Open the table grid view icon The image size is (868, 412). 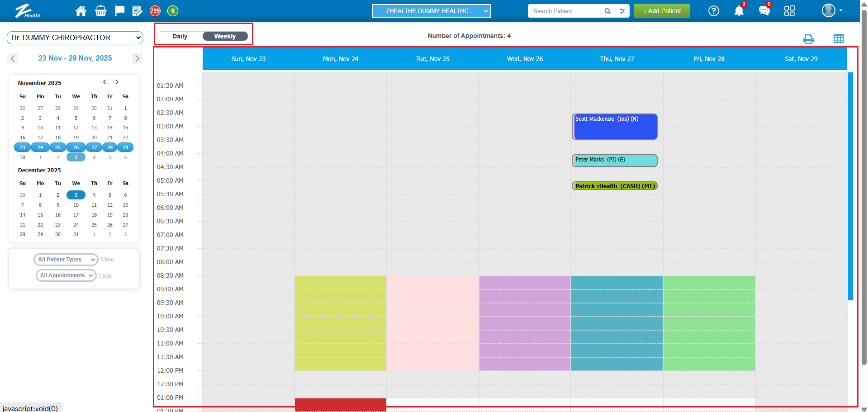coord(839,39)
